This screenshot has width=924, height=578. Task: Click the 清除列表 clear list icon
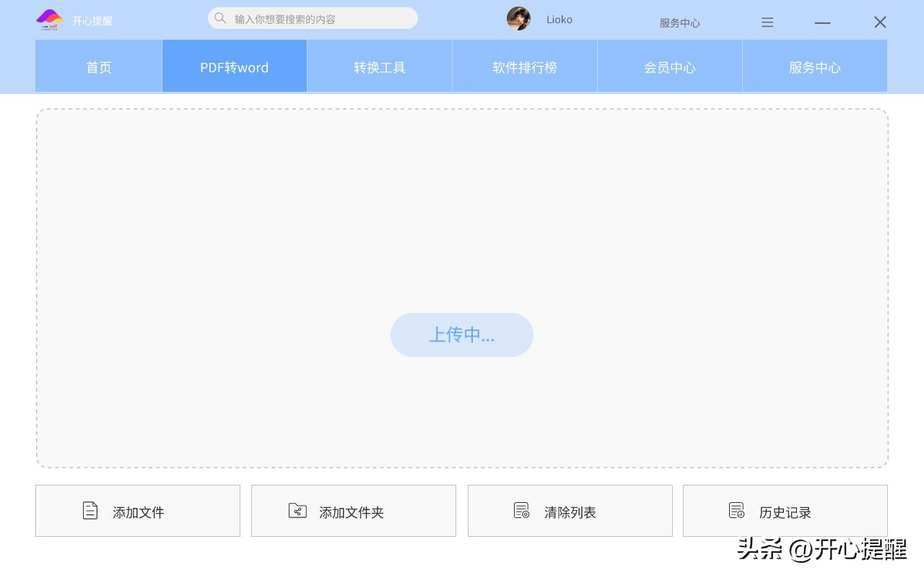(521, 510)
